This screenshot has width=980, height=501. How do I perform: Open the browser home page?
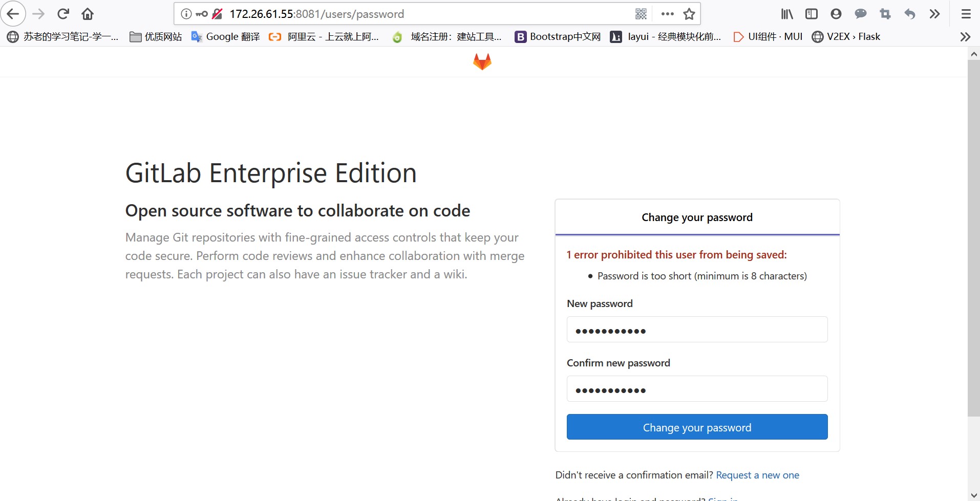pyautogui.click(x=88, y=14)
